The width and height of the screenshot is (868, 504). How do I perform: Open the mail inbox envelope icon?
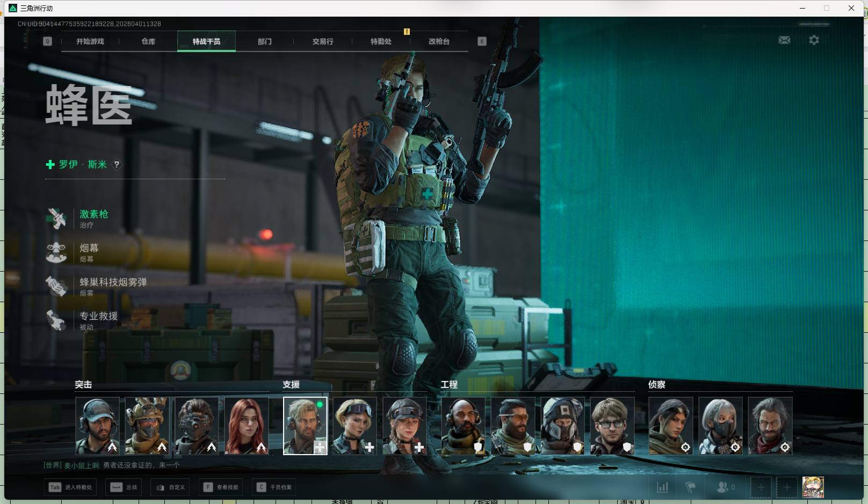click(784, 40)
